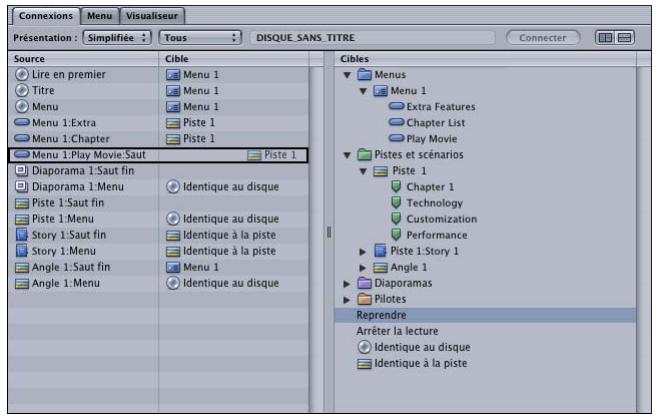Viewport: 657px width, 417px height.
Task: Click the track icon for Angle 1:Saut fin
Action: point(22,267)
